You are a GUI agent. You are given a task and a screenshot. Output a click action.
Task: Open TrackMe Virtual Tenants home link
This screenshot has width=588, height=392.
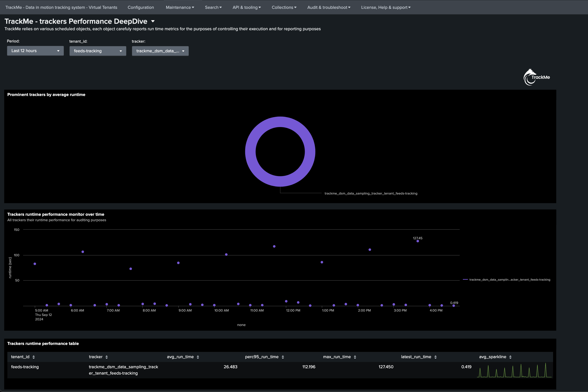[61, 8]
